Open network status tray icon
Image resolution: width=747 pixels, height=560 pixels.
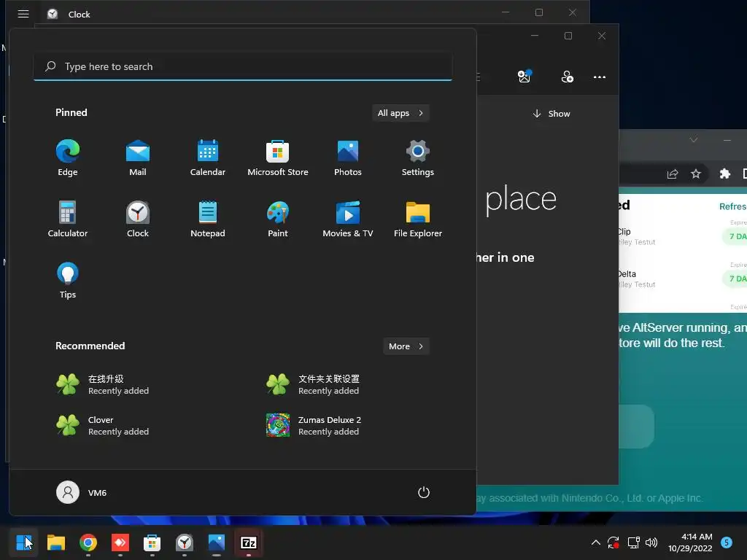click(633, 542)
